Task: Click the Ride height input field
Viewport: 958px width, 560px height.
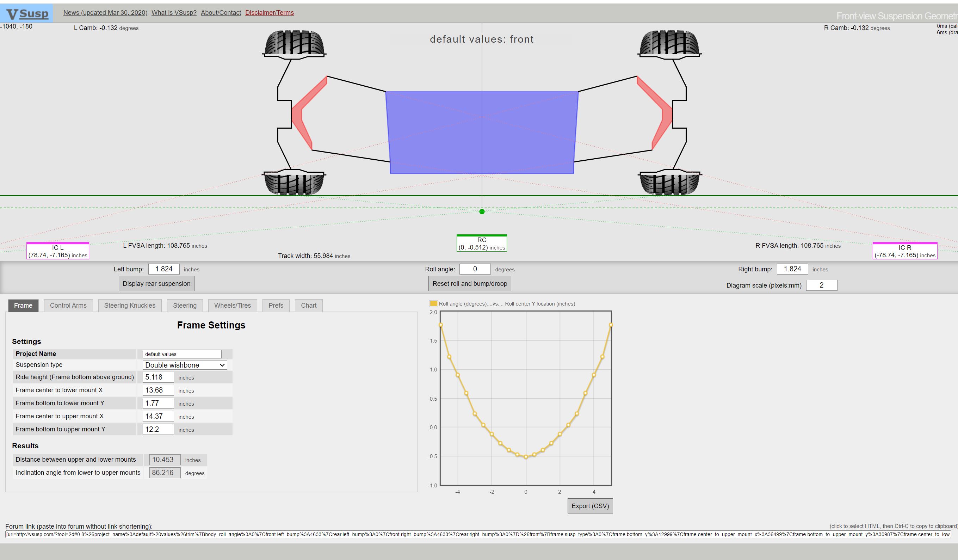Action: 158,377
